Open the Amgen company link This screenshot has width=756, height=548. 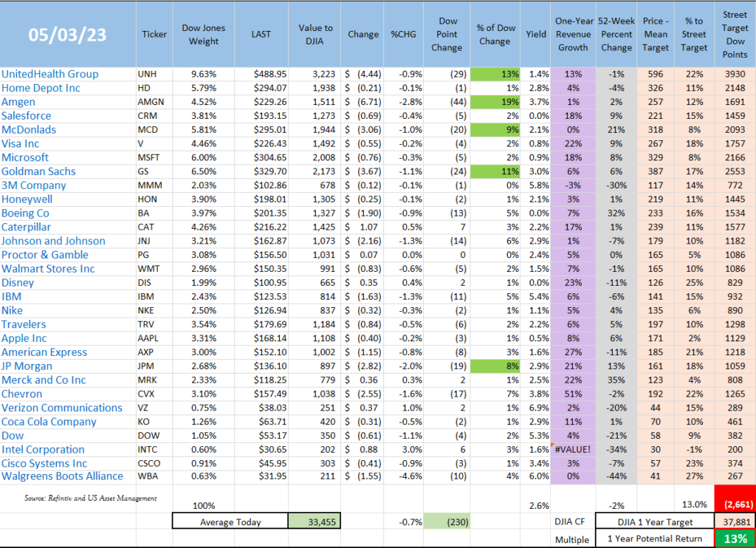18,102
